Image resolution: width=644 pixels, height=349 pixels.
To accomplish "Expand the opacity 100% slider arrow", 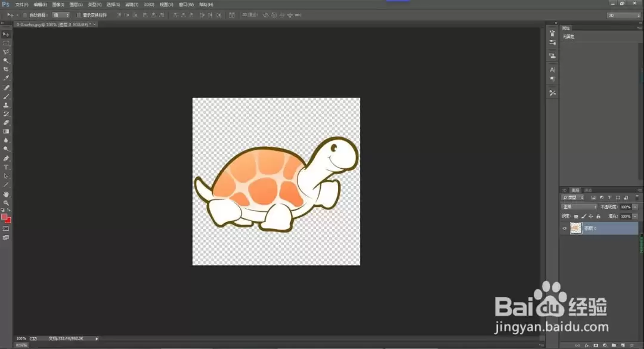I will coord(636,207).
